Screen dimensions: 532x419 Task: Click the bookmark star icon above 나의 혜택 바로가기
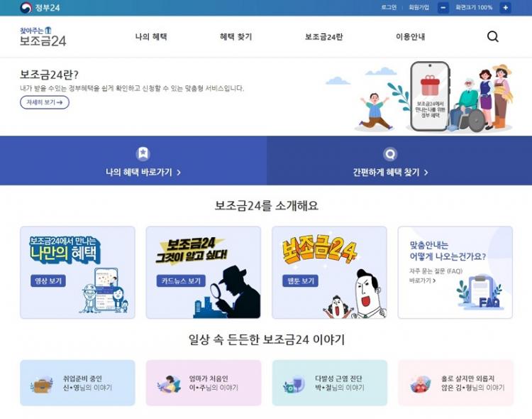coord(143,153)
